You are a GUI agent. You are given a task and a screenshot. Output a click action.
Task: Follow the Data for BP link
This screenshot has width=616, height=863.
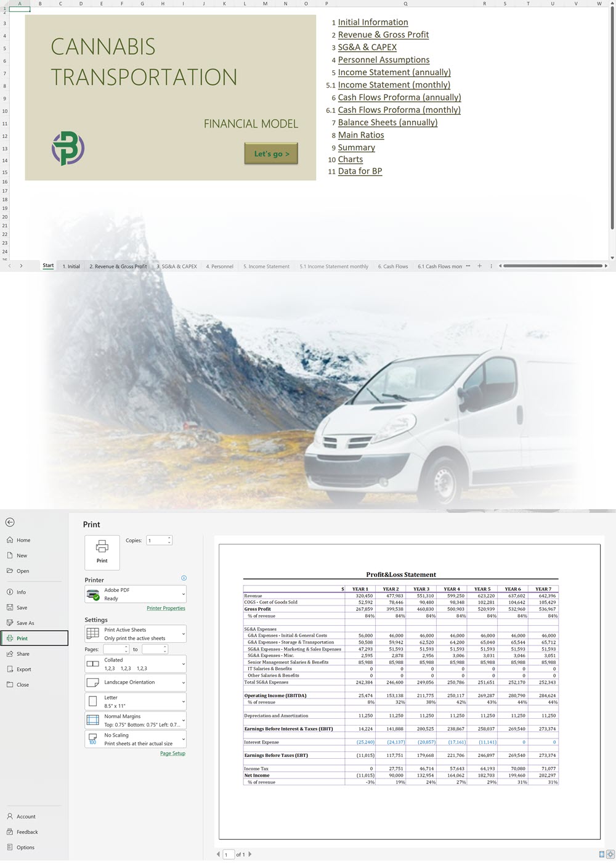coord(360,171)
